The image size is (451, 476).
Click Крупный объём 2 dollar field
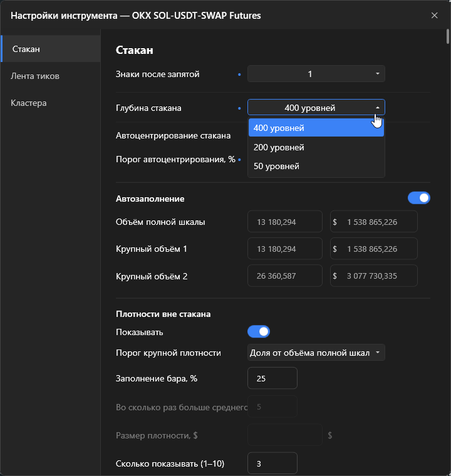point(374,276)
